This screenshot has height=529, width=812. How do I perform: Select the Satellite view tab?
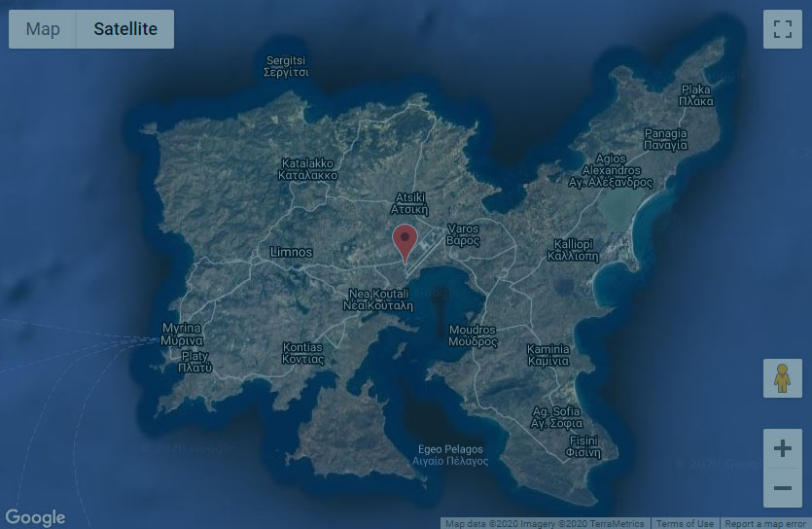(x=125, y=29)
